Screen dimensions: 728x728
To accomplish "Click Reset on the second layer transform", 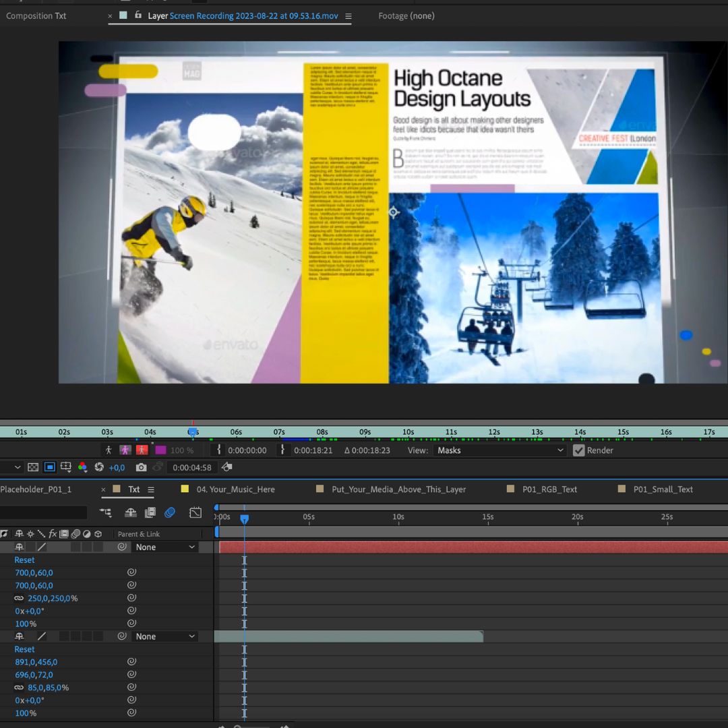I will (x=24, y=649).
